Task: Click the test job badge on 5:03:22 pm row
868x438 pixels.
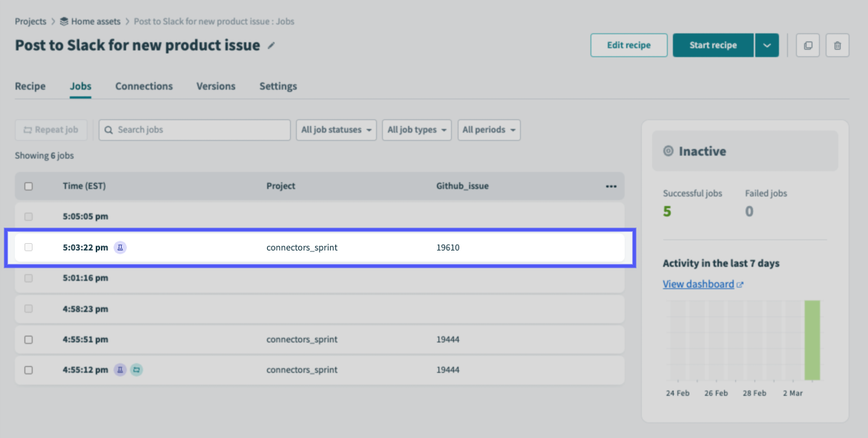Action: (x=120, y=248)
